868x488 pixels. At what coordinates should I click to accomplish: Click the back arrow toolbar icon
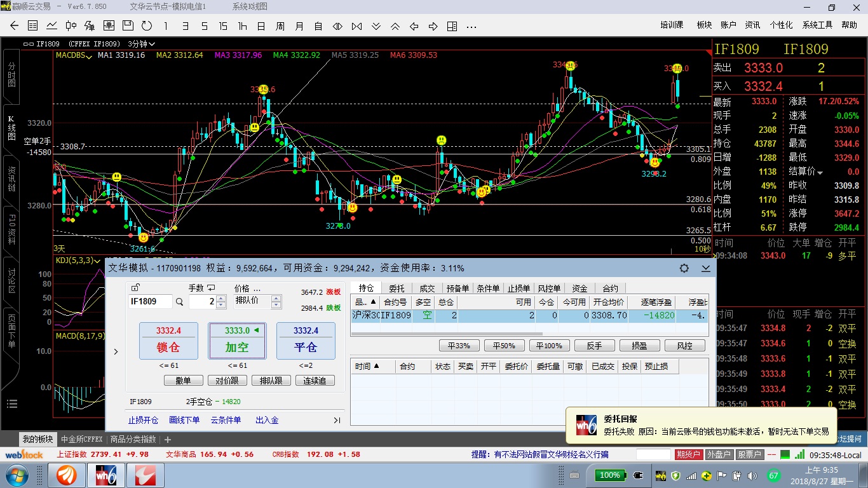15,26
